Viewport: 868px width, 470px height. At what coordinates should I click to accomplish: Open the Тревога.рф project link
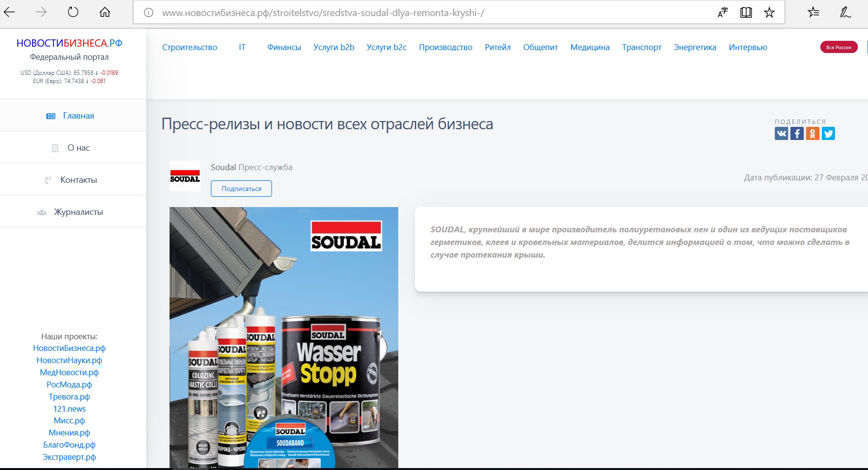[69, 397]
